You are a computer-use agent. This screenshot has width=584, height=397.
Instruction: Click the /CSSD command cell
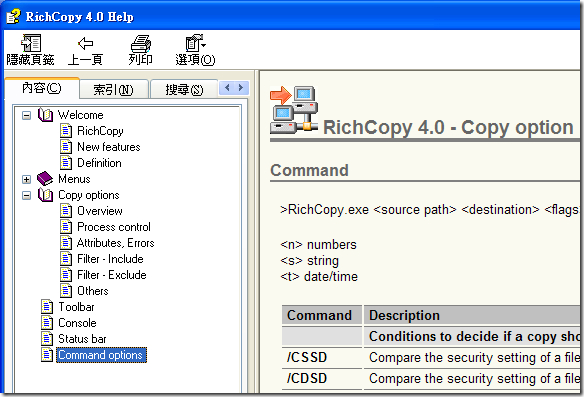tap(322, 358)
